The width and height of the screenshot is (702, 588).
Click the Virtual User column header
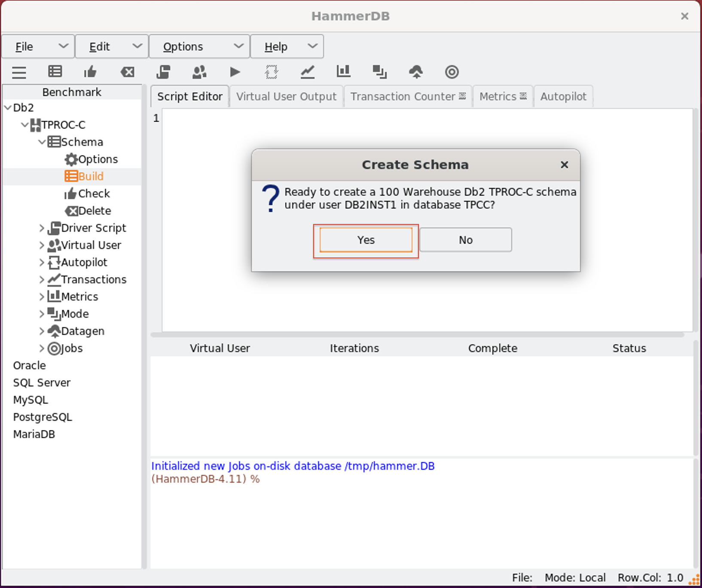[x=220, y=348]
